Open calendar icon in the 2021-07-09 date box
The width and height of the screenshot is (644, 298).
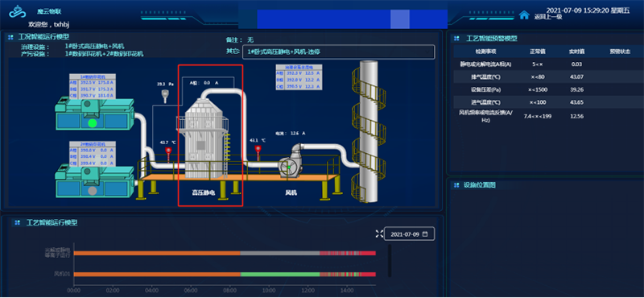click(425, 234)
